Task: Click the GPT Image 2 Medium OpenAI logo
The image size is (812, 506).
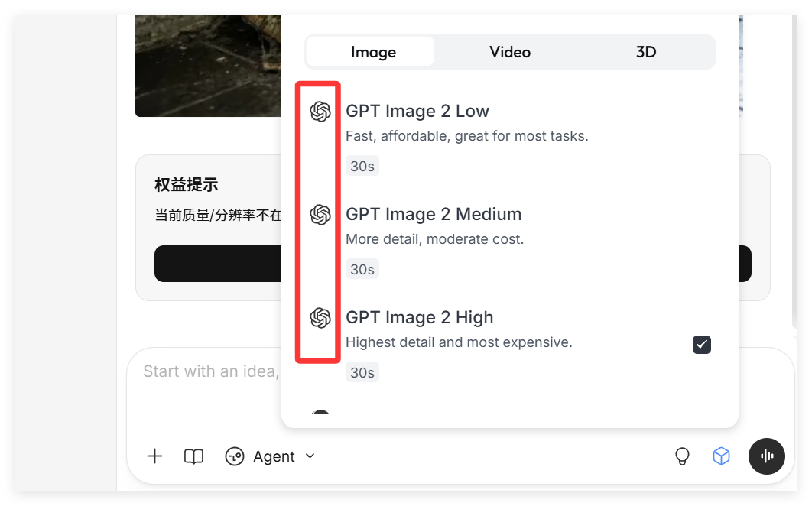Action: pos(319,215)
